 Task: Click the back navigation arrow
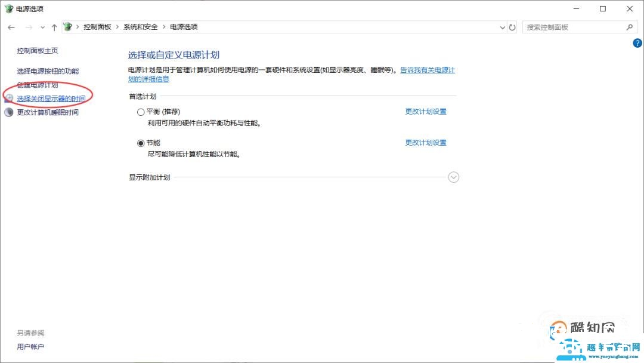[x=11, y=27]
